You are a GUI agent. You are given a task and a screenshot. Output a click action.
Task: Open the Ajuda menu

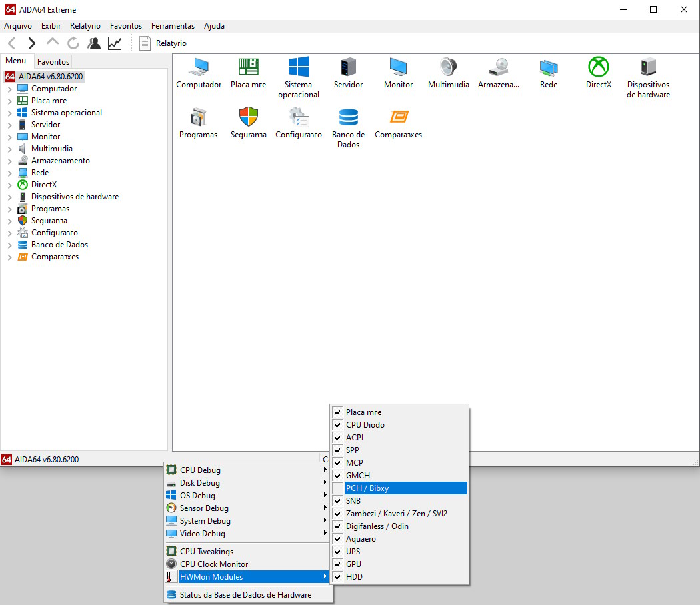click(x=214, y=26)
